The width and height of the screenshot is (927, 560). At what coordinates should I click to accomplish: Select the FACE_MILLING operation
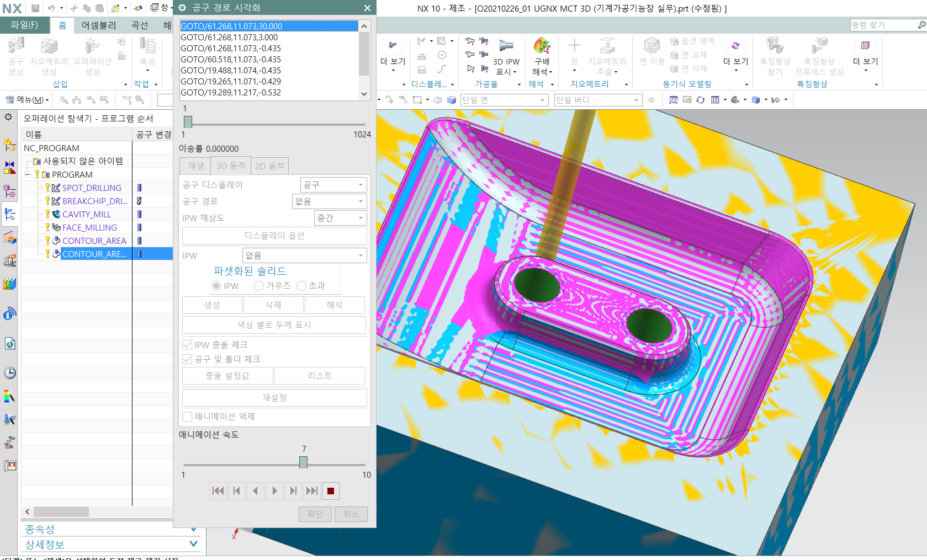tap(89, 227)
